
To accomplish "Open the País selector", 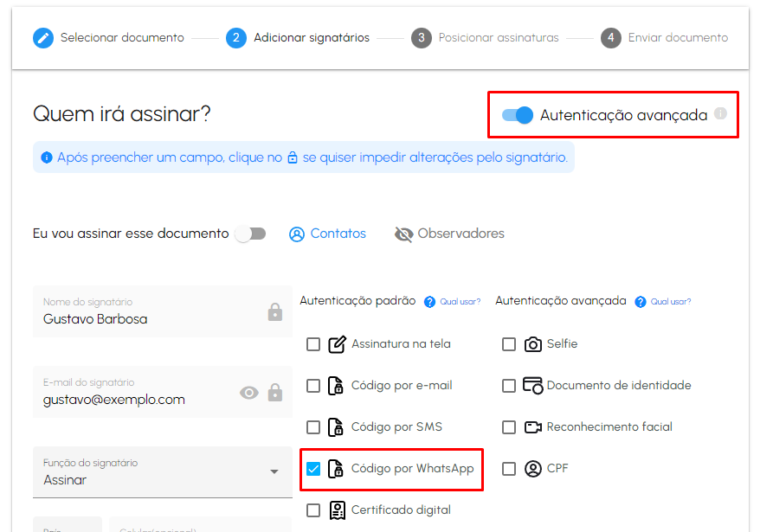I will coord(68,526).
